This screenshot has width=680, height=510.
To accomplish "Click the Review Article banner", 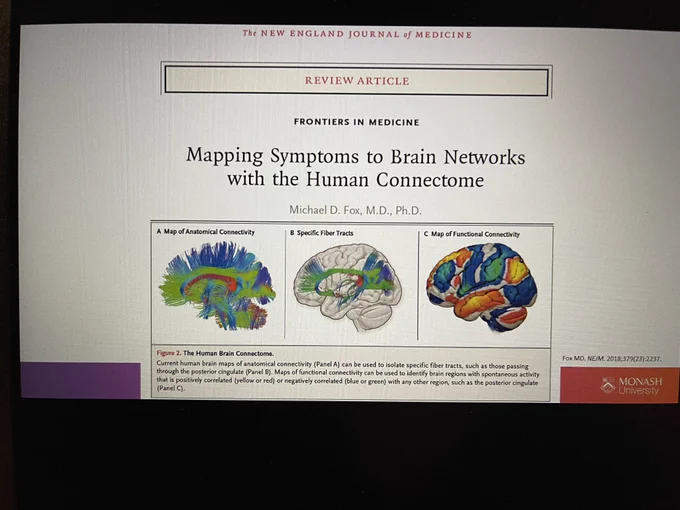I will (356, 81).
